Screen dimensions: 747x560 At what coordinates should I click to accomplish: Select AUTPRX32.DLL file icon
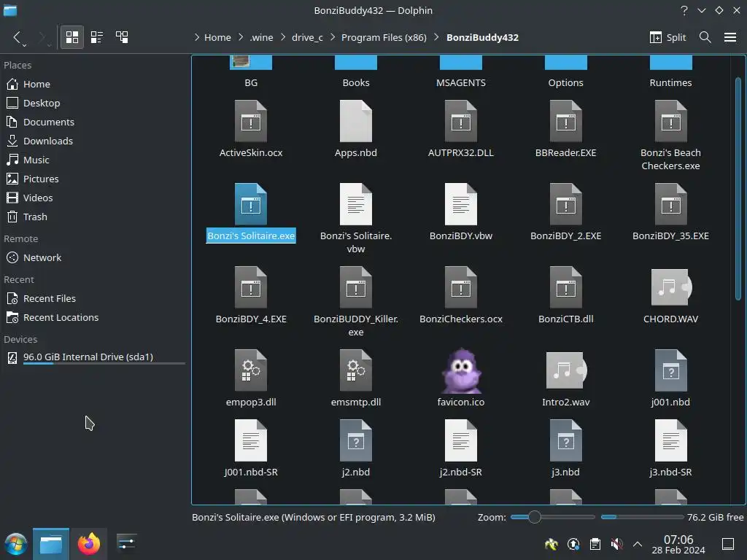pyautogui.click(x=461, y=121)
